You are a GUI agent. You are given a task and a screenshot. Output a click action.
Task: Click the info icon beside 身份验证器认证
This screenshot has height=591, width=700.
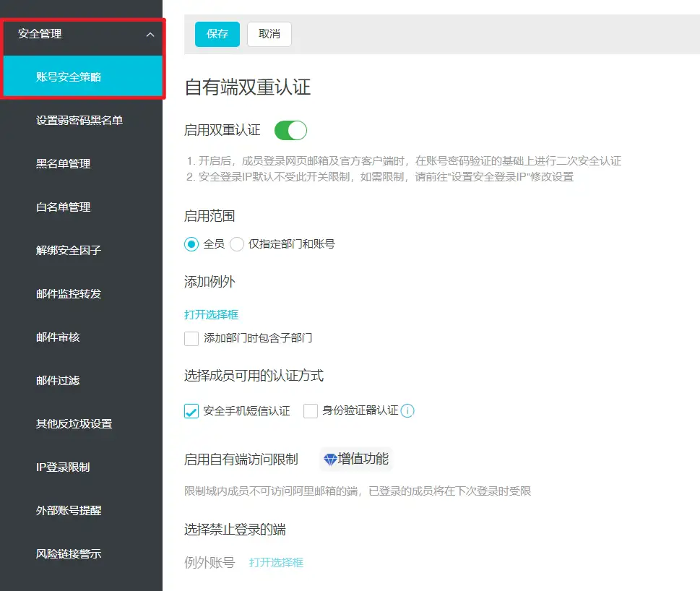407,411
